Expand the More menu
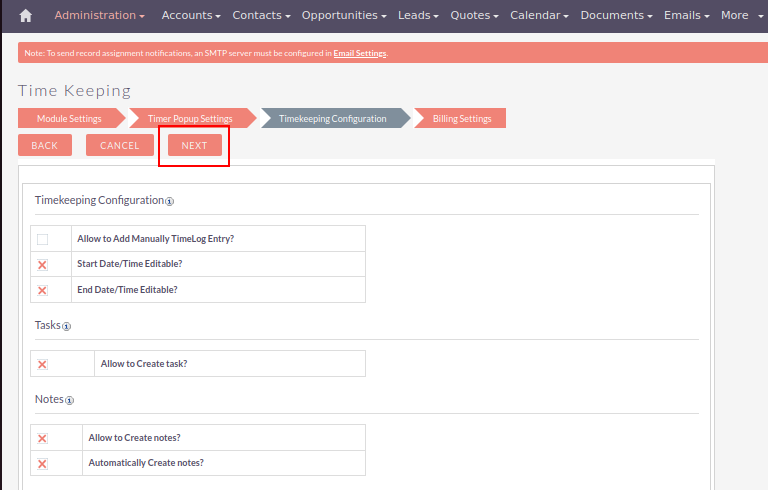 (x=740, y=16)
